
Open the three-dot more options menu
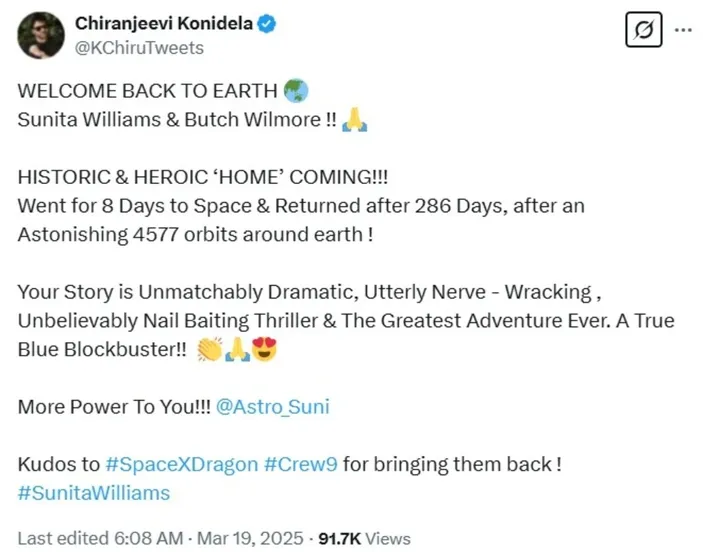tap(683, 29)
